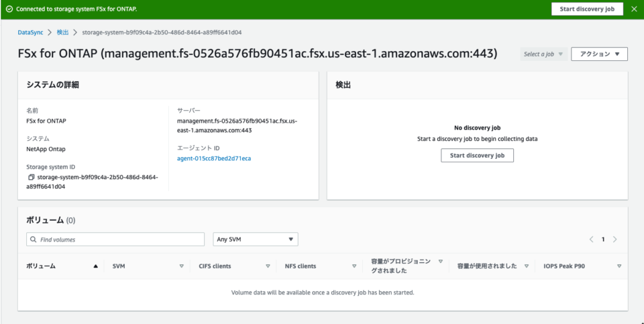Sort by SVM column
The image size is (644, 324).
182,266
